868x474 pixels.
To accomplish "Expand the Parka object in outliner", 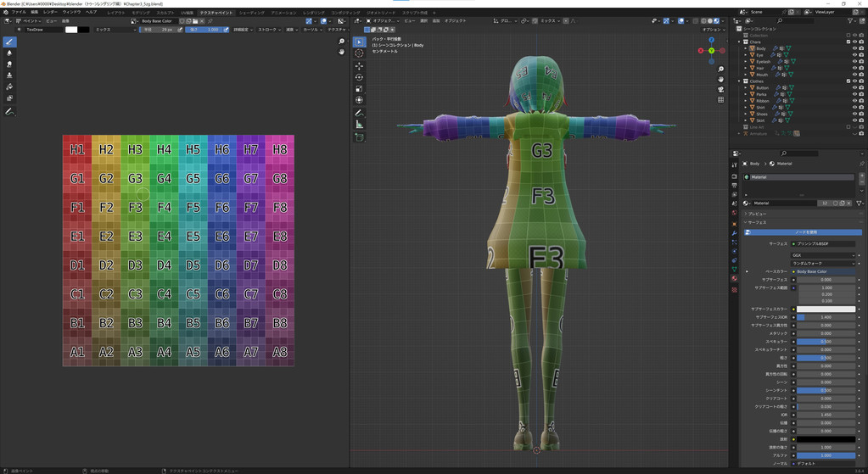I will (x=746, y=94).
